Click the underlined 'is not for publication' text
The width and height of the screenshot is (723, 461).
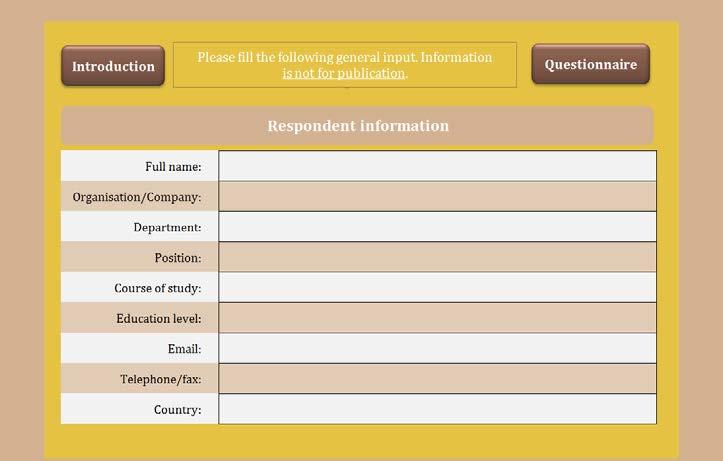point(344,73)
